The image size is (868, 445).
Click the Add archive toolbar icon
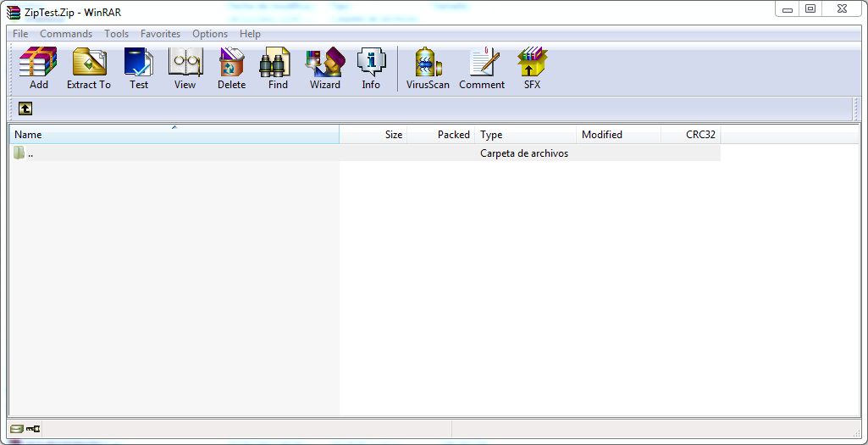38,68
